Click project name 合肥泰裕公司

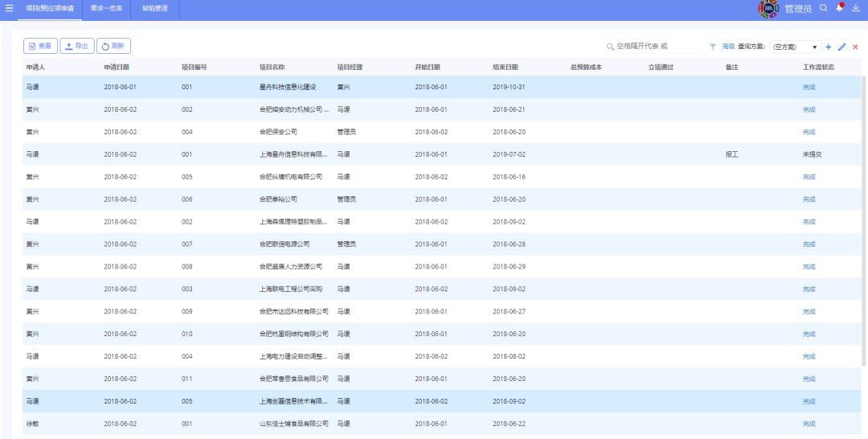coord(278,199)
